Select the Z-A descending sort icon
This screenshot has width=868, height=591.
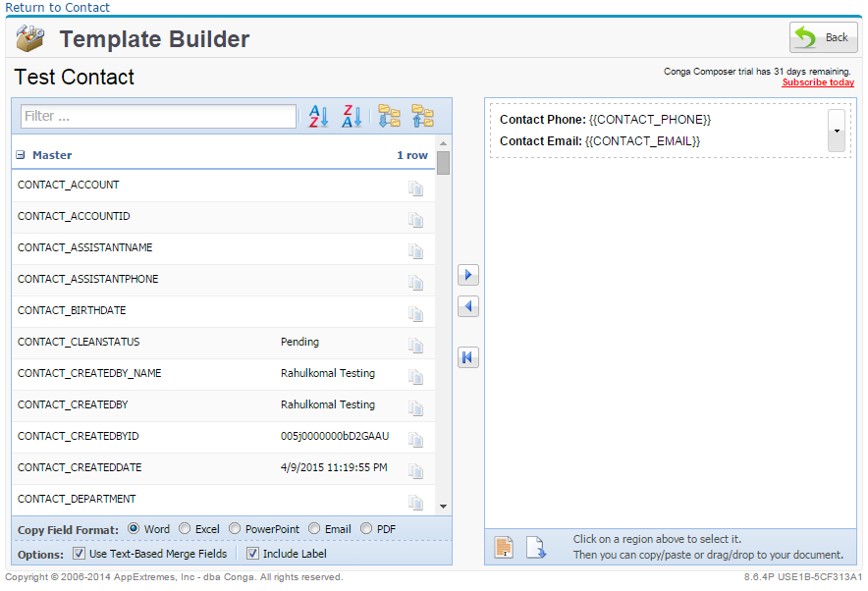coord(351,116)
